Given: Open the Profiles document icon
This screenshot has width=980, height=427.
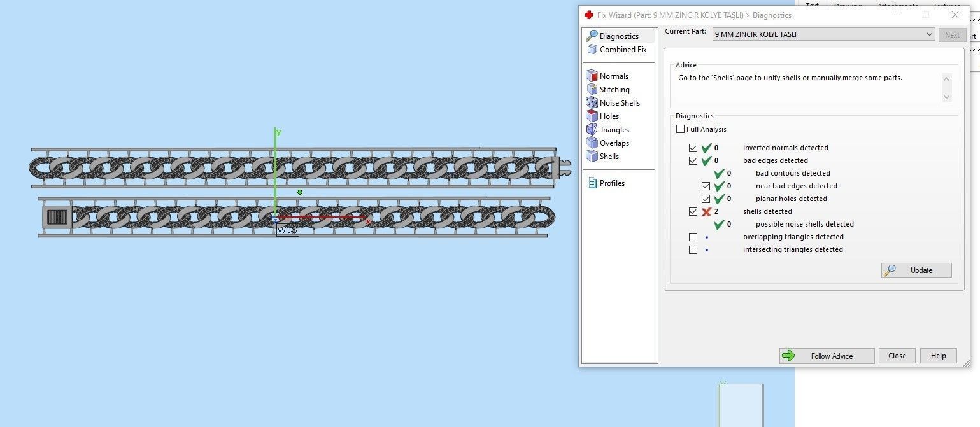Looking at the screenshot, I should (592, 183).
